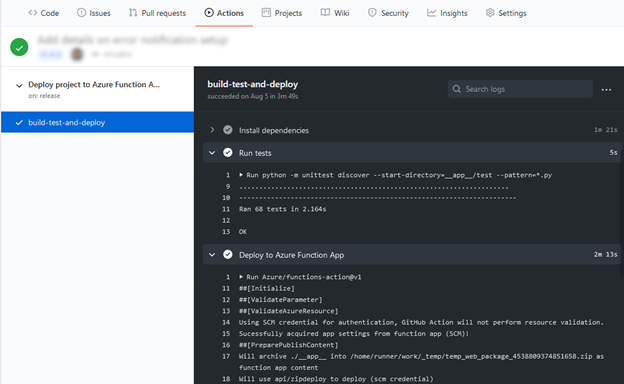Open the Settings tab
The height and width of the screenshot is (384, 624).
click(506, 13)
